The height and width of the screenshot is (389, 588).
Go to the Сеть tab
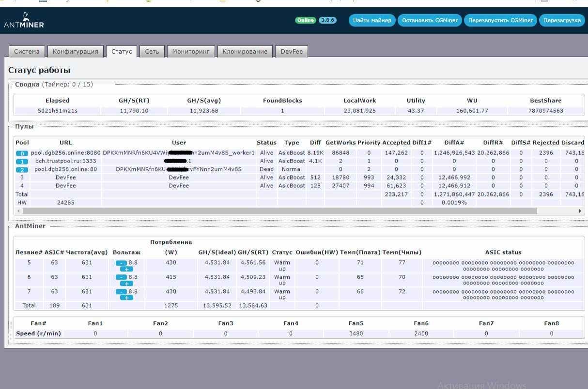(152, 52)
